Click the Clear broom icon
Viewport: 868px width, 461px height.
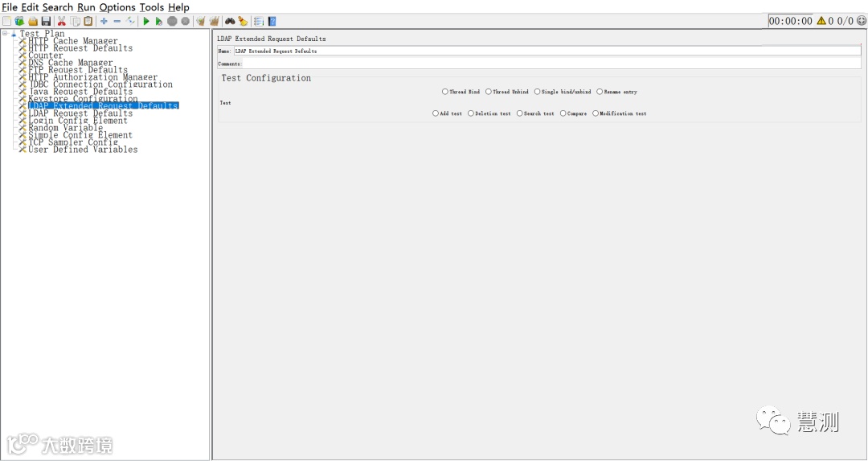[200, 21]
